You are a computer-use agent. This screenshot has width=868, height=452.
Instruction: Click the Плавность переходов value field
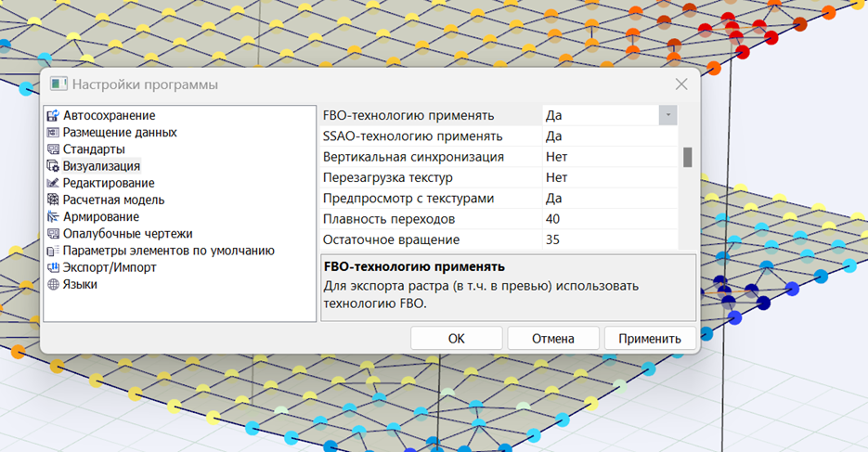pyautogui.click(x=609, y=219)
